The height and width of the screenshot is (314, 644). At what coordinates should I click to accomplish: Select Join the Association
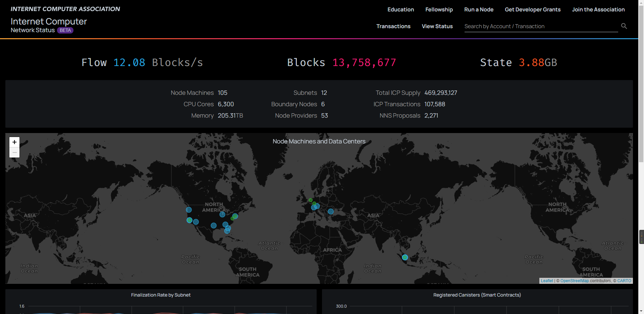click(598, 9)
